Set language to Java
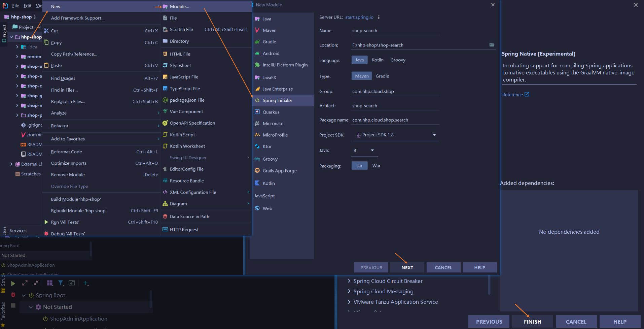The width and height of the screenshot is (644, 329). (359, 60)
